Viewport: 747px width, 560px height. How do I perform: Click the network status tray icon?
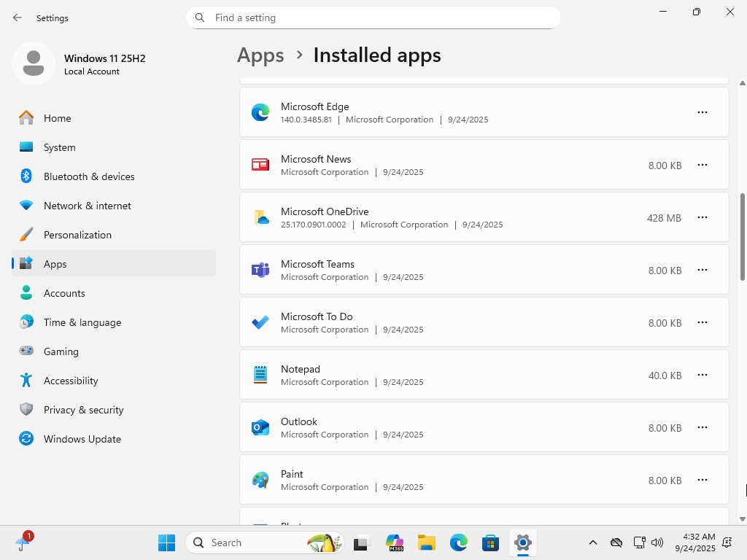coord(639,542)
